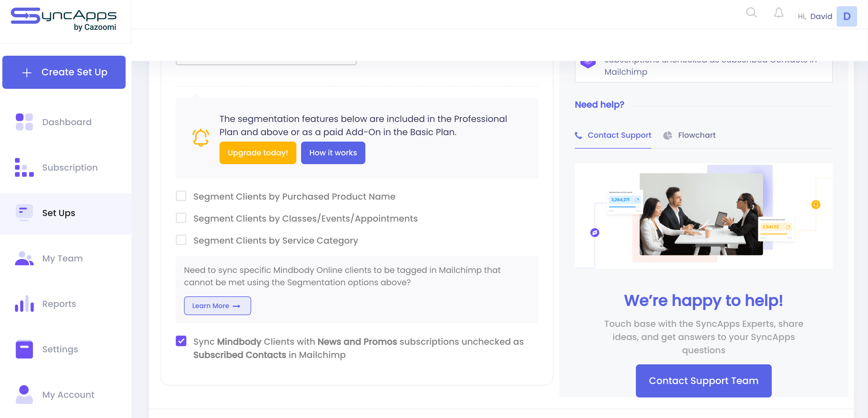The width and height of the screenshot is (868, 418).
Task: Click the My Account person icon
Action: (24, 395)
